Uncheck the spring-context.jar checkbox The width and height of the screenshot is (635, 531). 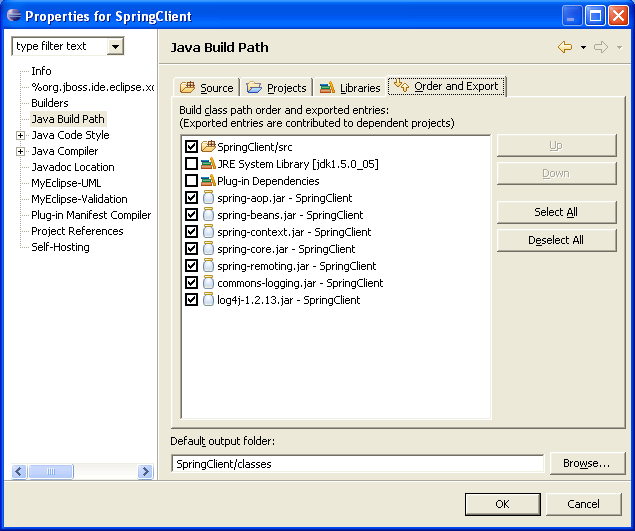(191, 231)
